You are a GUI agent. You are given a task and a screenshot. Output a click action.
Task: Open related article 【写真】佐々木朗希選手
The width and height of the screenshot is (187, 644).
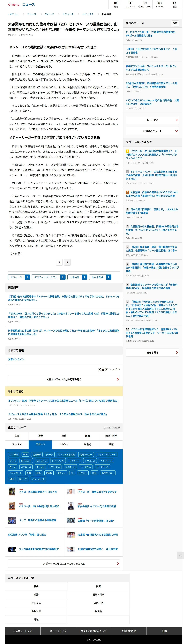(64, 298)
